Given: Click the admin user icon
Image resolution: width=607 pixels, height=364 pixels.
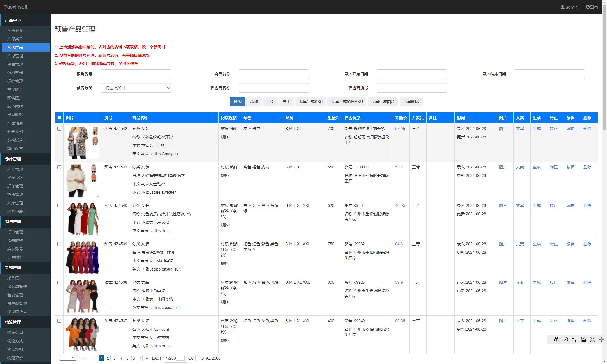Looking at the screenshot, I should click(562, 7).
